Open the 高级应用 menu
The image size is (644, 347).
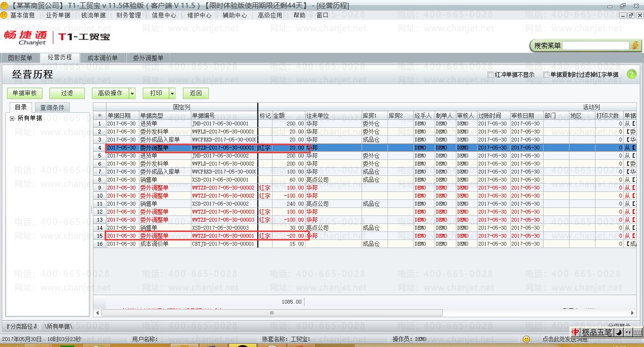point(270,15)
